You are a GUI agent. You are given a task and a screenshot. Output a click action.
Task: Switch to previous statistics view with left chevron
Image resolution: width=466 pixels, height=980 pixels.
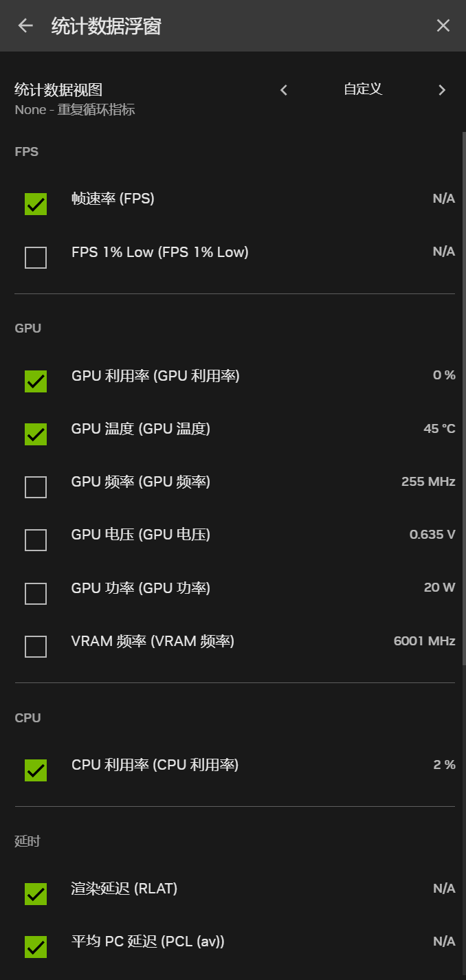click(x=284, y=90)
